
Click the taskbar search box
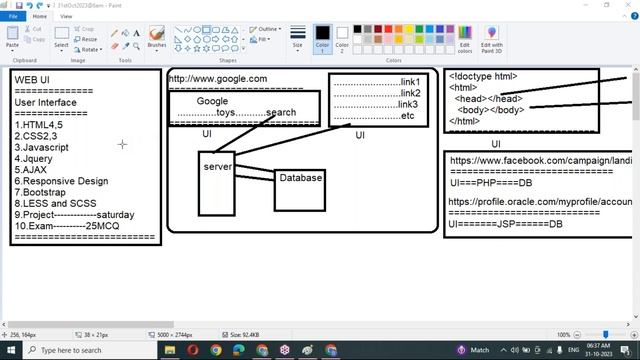pyautogui.click(x=90, y=350)
